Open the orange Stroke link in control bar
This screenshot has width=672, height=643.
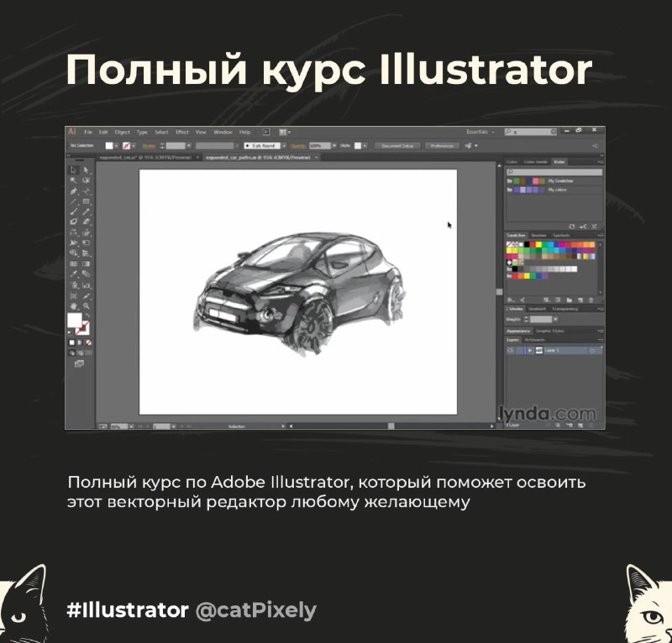coord(149,146)
